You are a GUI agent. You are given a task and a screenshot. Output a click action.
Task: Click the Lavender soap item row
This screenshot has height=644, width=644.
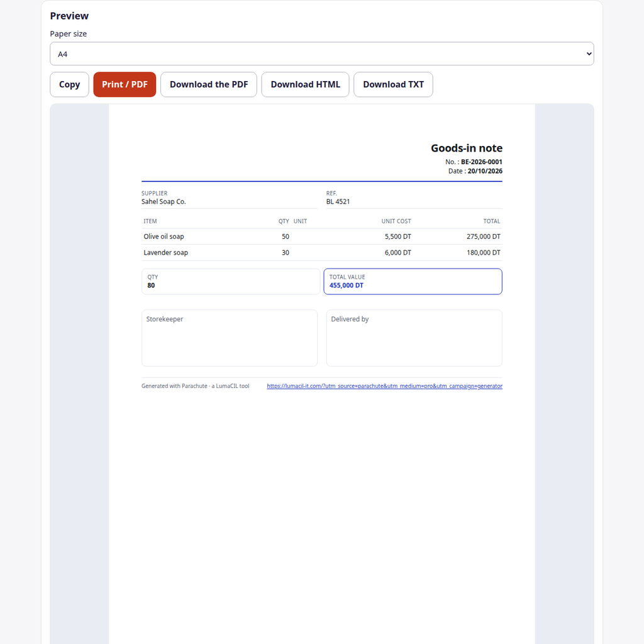(321, 253)
